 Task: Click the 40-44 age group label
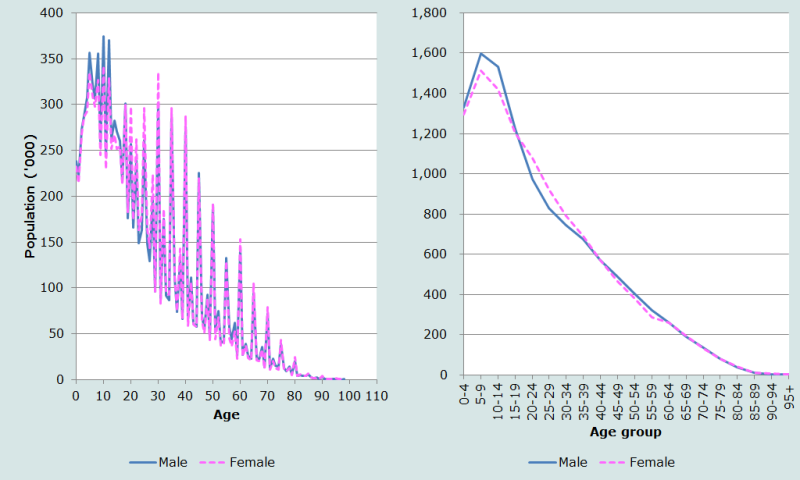click(601, 402)
